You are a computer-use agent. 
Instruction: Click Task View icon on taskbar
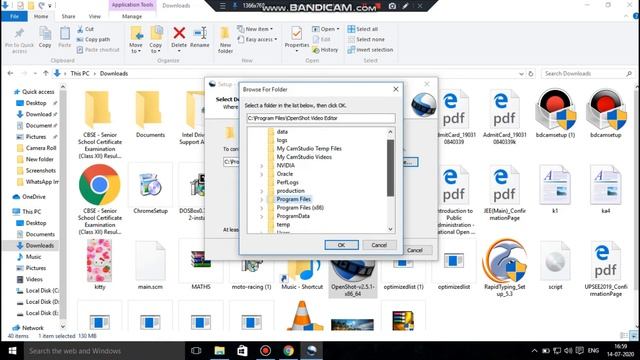[196, 351]
